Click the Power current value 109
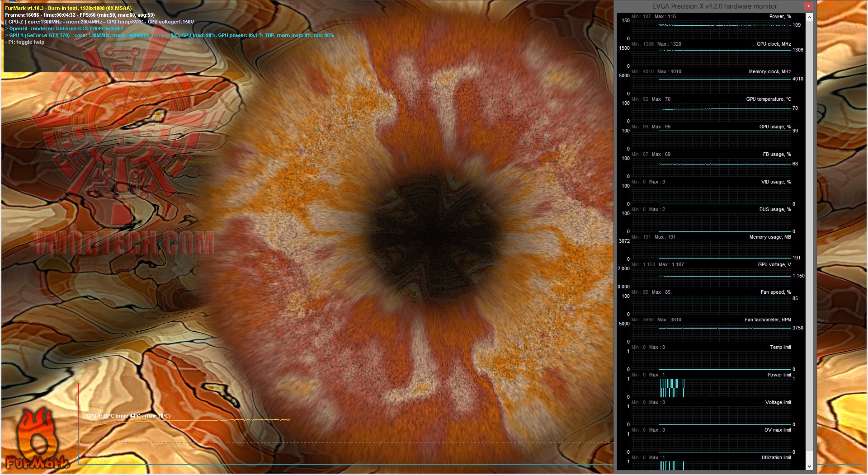Viewport: 868px width, 475px height. 797,25
